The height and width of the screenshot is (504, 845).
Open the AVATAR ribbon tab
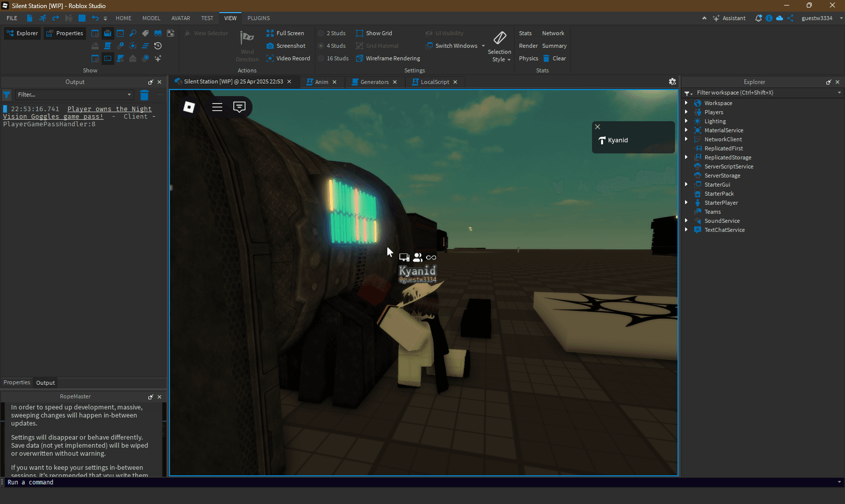tap(181, 18)
